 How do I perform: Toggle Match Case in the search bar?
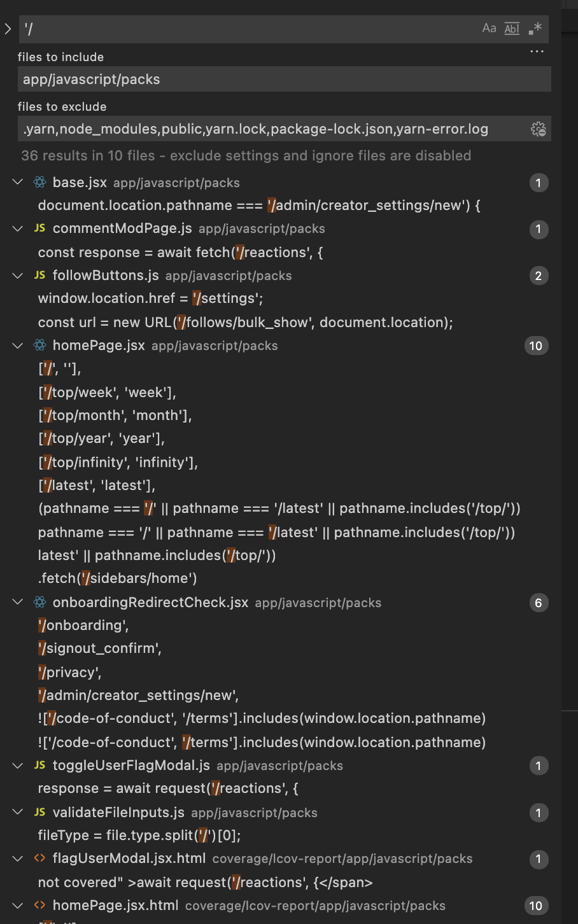(x=489, y=28)
